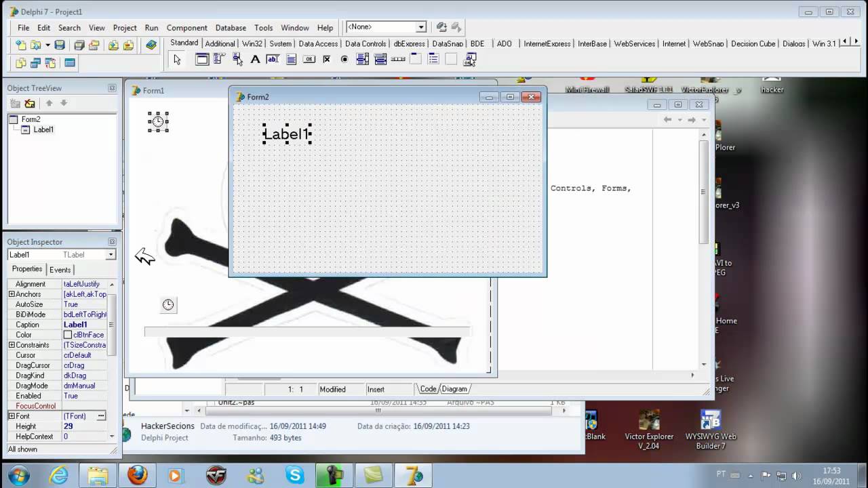868x488 pixels.
Task: Open the code editor back history dropdown
Action: (679, 120)
